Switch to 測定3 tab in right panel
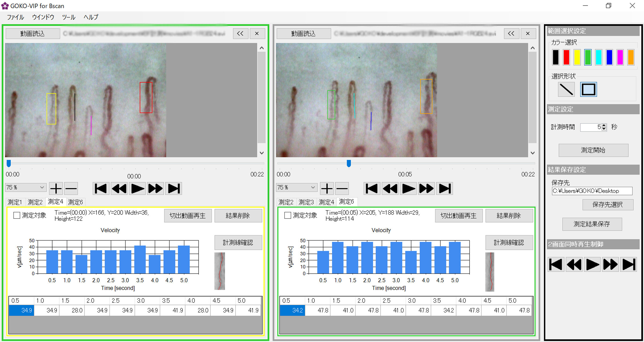 [306, 202]
